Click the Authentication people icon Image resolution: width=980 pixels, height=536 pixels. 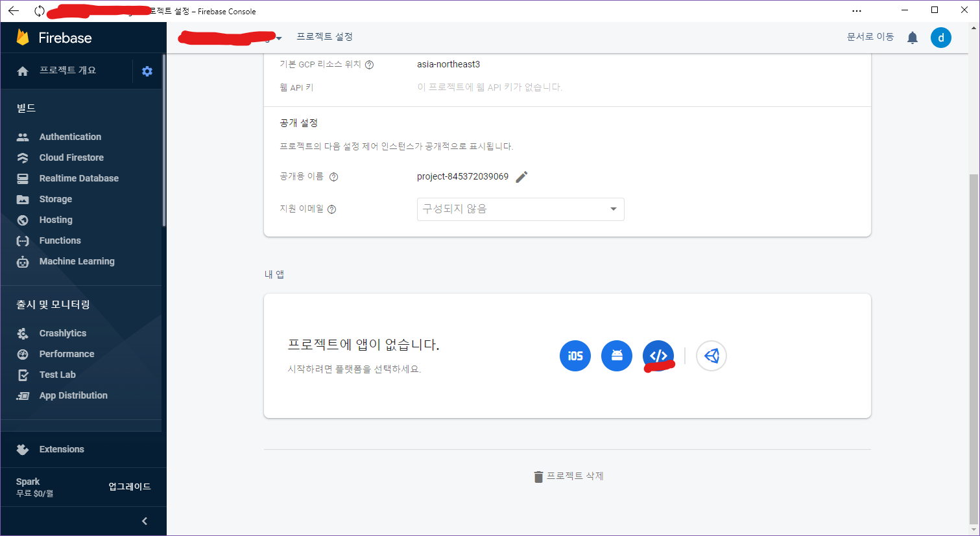tap(23, 137)
